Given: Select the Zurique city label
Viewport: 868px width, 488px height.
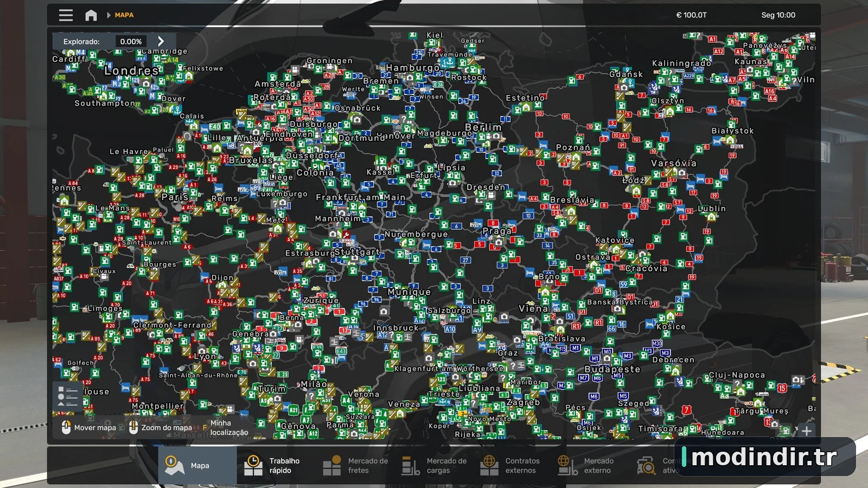Looking at the screenshot, I should point(321,300).
